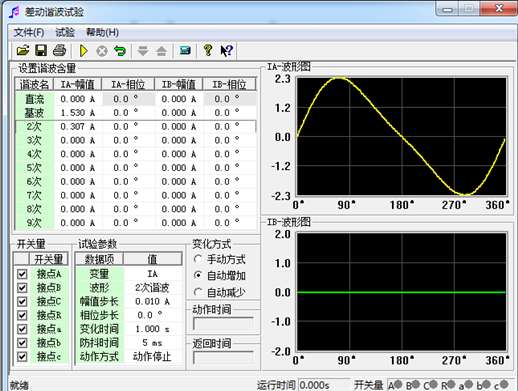Click the IB-相位 column header
This screenshot has width=518, height=391.
click(x=230, y=84)
